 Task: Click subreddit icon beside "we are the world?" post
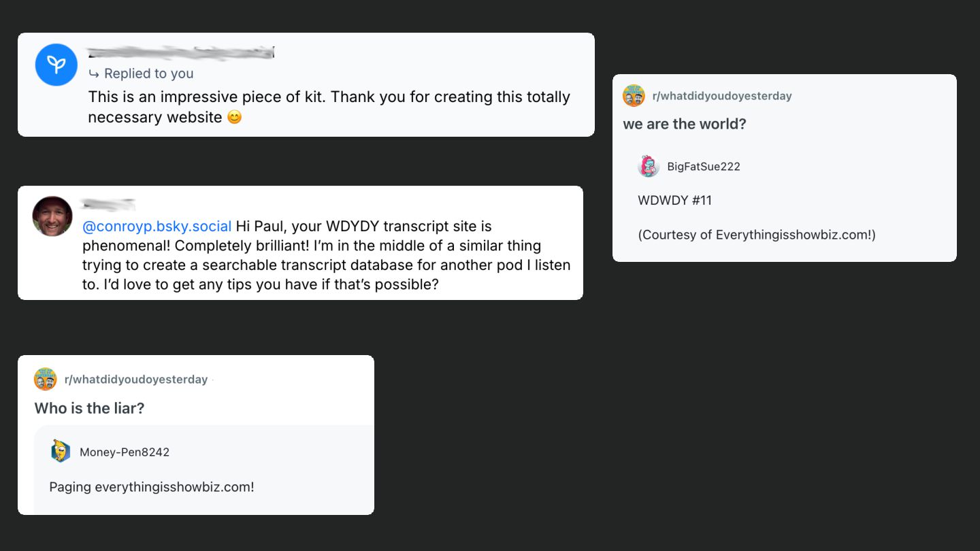pos(634,96)
